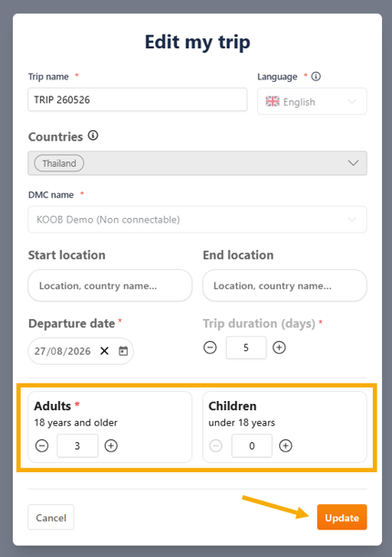392x557 pixels.
Task: Increase trip duration with plus icon
Action: (279, 347)
